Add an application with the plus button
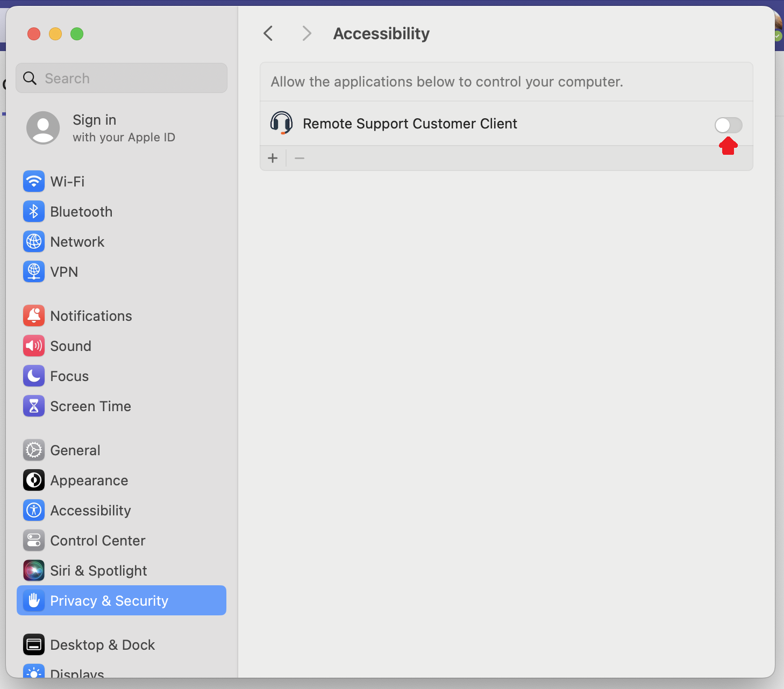784x689 pixels. tap(273, 158)
